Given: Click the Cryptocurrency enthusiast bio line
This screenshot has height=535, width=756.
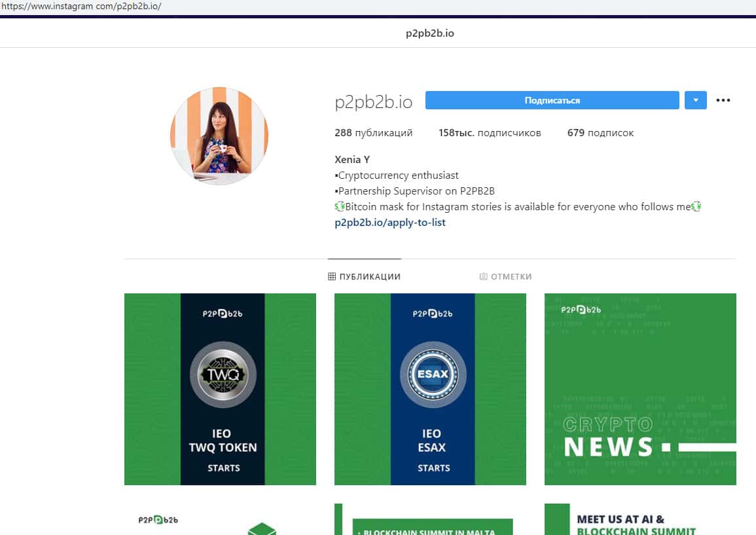Looking at the screenshot, I should (x=396, y=175).
